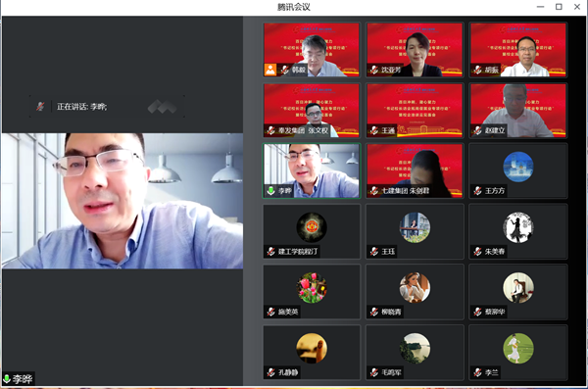Select the 建工学院程汀 participant tile
The width and height of the screenshot is (588, 389).
tap(312, 231)
